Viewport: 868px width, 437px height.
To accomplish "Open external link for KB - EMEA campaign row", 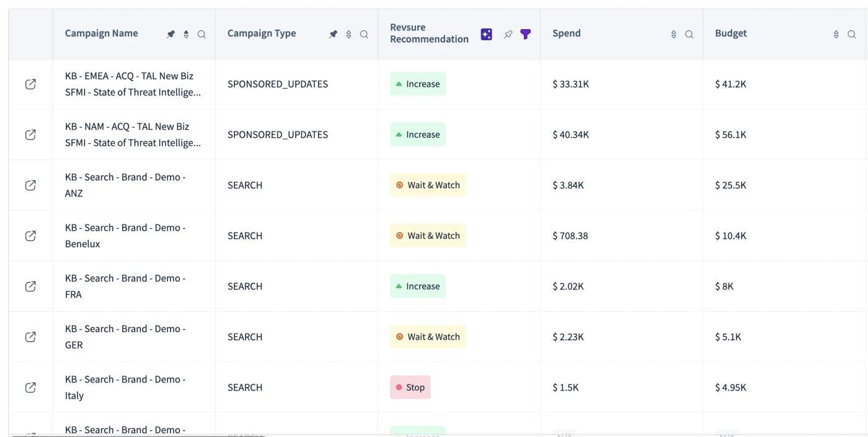I will pyautogui.click(x=30, y=84).
